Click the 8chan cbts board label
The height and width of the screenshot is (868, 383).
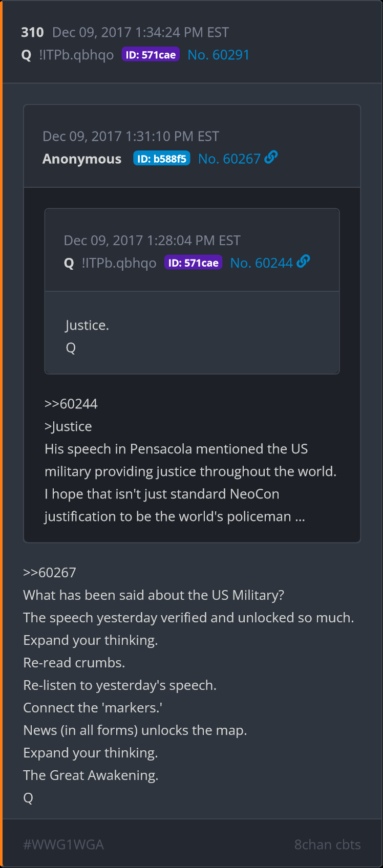(327, 844)
